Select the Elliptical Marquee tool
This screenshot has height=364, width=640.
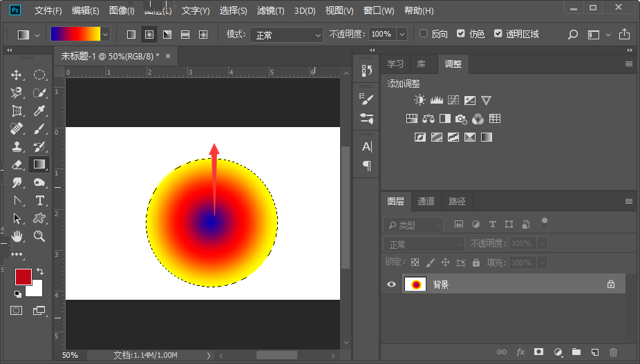(x=39, y=75)
